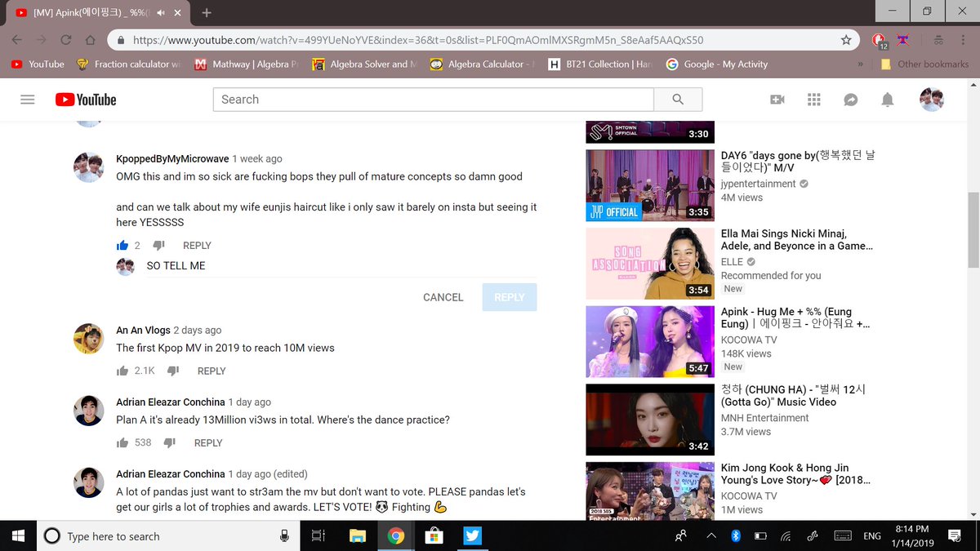Open the BT21 Collection bookmark
Image resolution: width=980 pixels, height=551 pixels.
pos(600,64)
